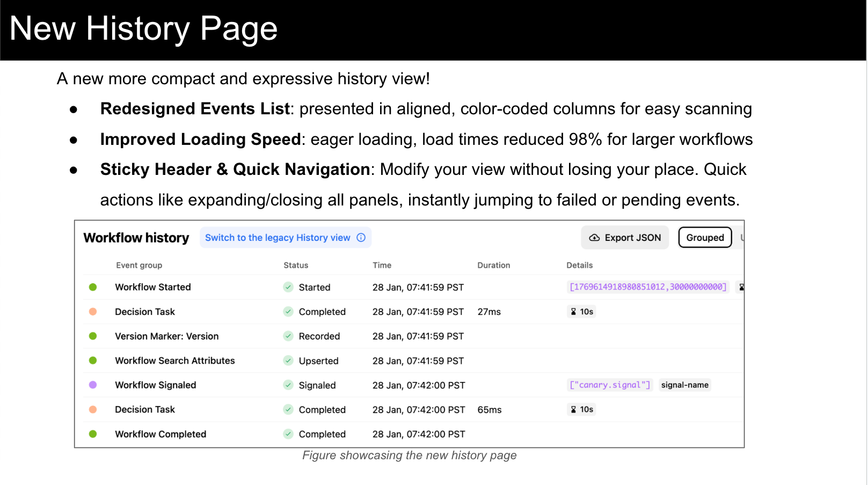
Task: Click the orange dot next to first Decision Task
Action: point(93,312)
